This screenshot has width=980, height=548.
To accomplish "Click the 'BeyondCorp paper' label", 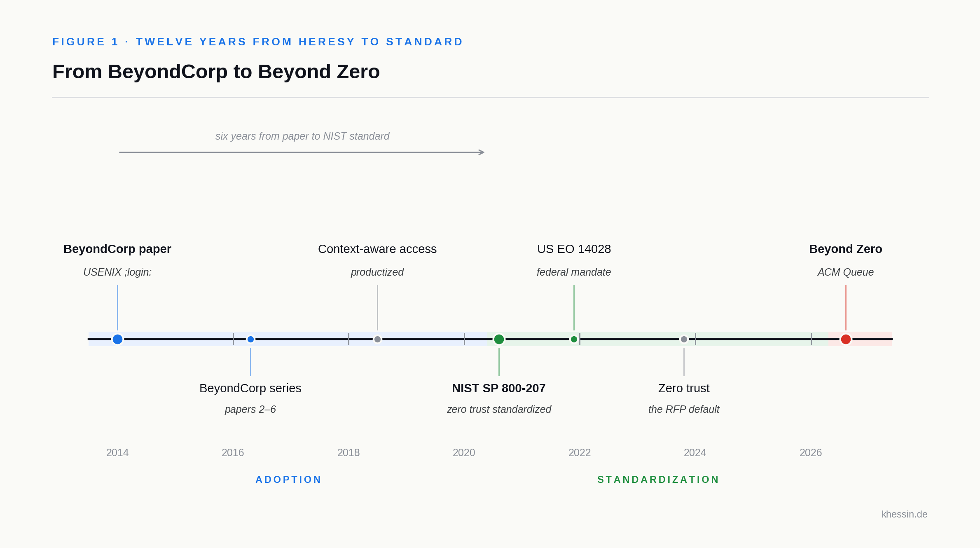I will coord(117,249).
